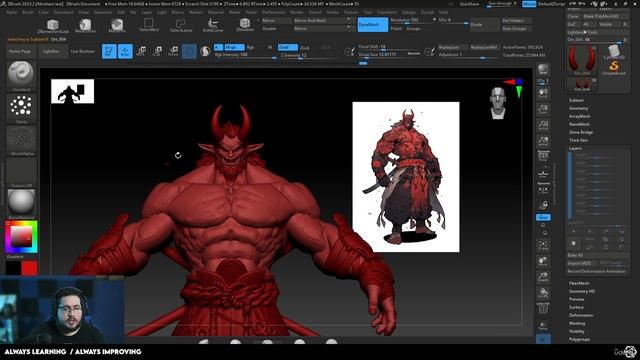640x360 pixels.
Task: Expand the NanoMesh subpalette
Action: coord(579,124)
